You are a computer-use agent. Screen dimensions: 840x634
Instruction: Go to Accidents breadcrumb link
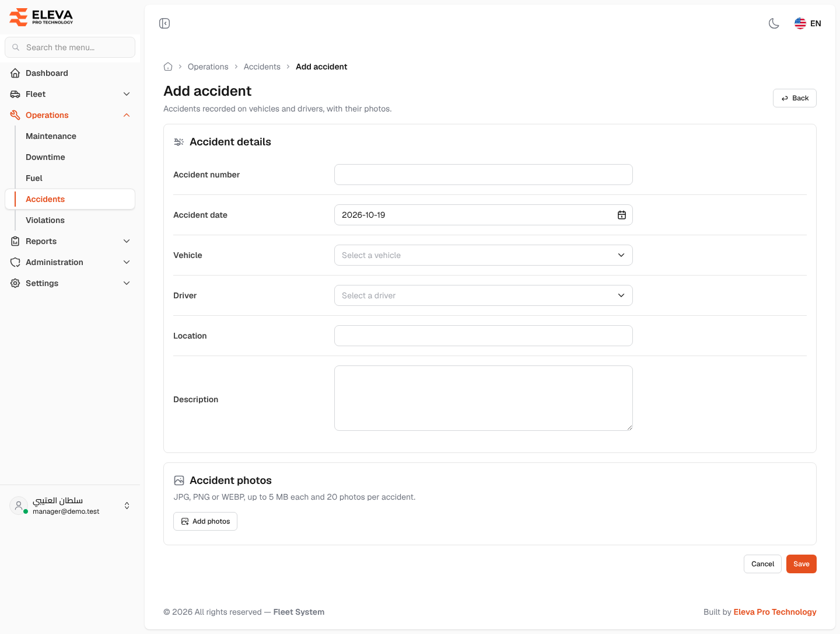click(262, 67)
